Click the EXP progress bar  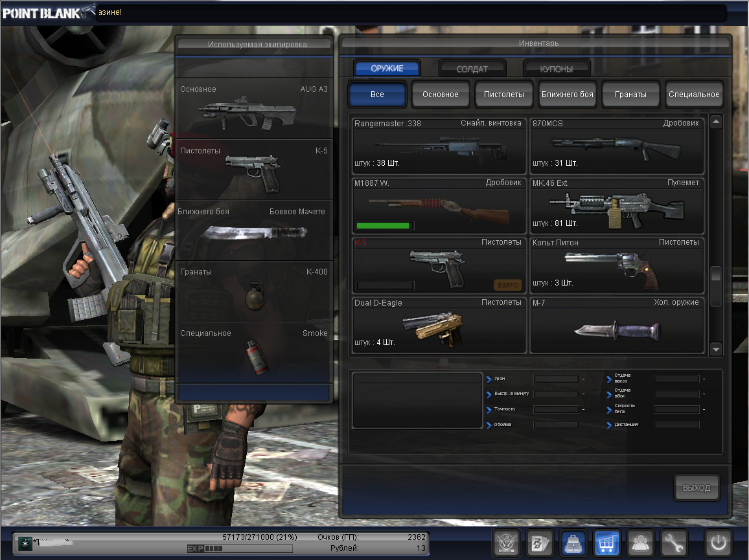tap(240, 548)
